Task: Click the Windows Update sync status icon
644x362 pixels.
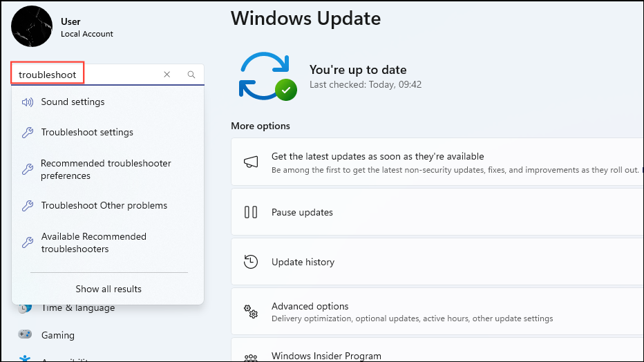Action: point(267,77)
